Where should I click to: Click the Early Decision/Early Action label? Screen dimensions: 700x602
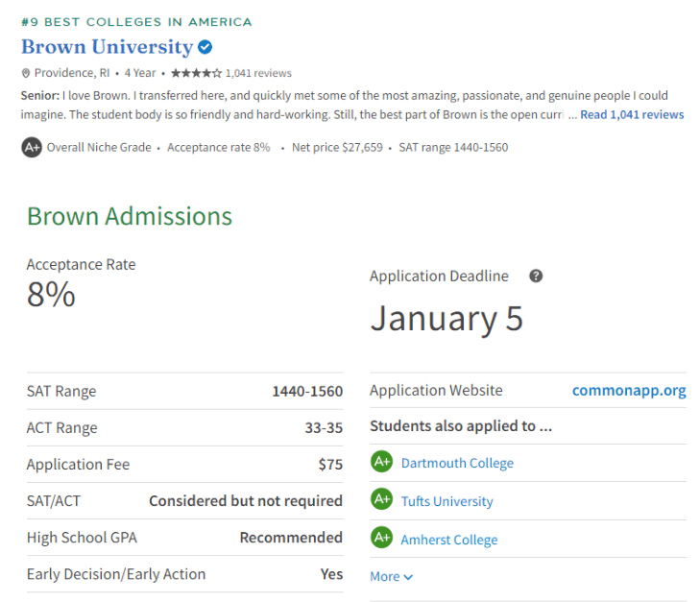click(x=116, y=574)
